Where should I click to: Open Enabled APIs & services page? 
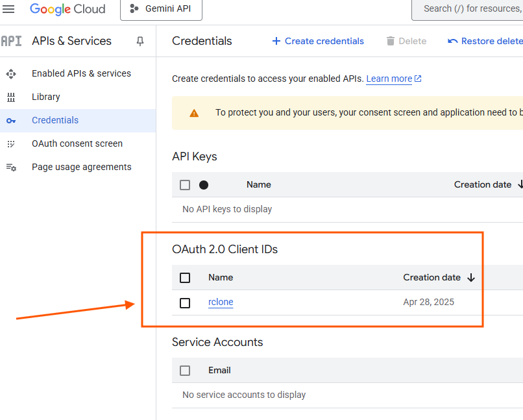pos(81,73)
